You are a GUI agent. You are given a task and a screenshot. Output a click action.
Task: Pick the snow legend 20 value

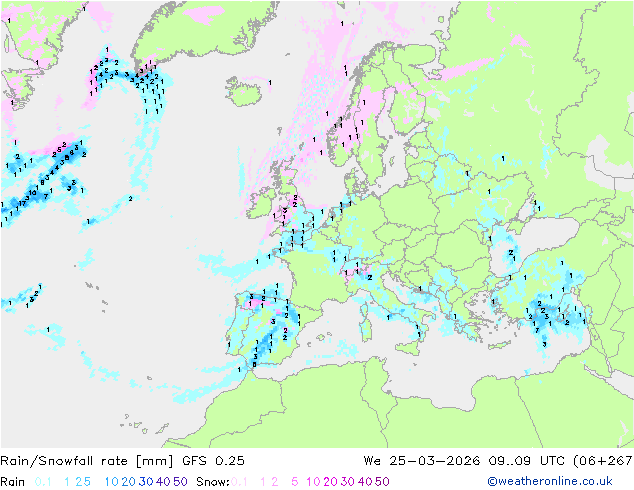click(330, 482)
